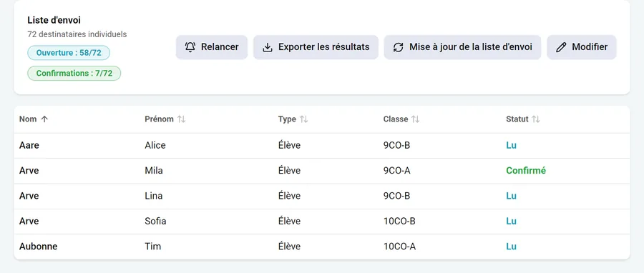Click the Nom column header text

coord(28,119)
